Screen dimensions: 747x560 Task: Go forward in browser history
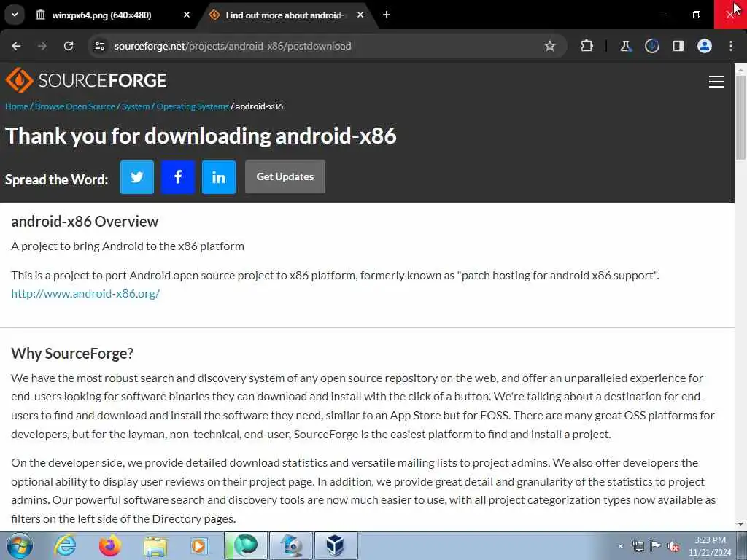click(42, 46)
